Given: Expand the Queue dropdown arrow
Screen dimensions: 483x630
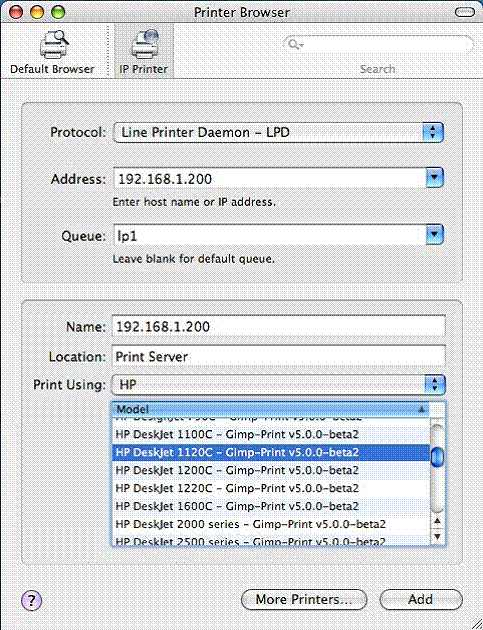Looking at the screenshot, I should point(434,235).
